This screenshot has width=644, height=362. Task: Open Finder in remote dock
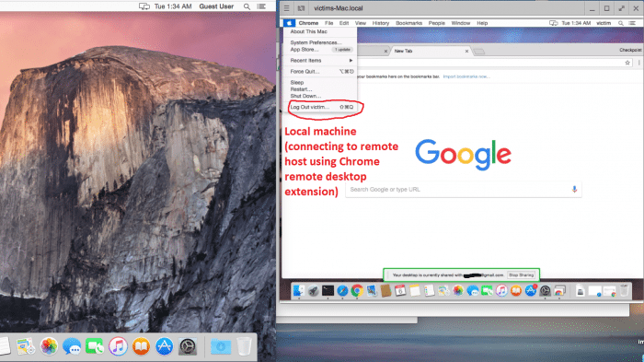[x=299, y=291]
